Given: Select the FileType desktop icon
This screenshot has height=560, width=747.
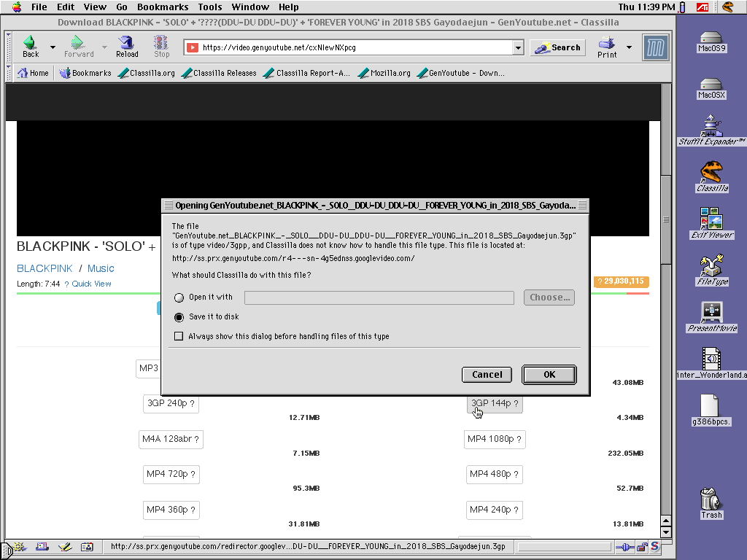Looking at the screenshot, I should click(712, 270).
